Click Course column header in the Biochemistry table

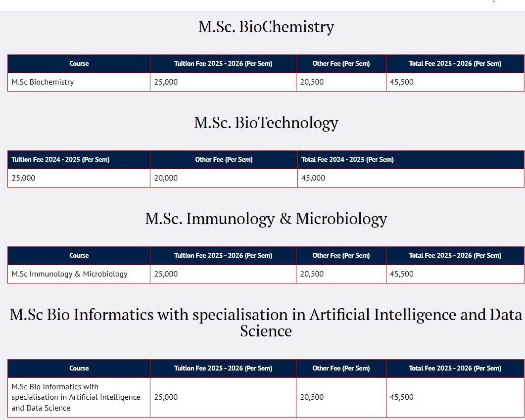pyautogui.click(x=79, y=64)
